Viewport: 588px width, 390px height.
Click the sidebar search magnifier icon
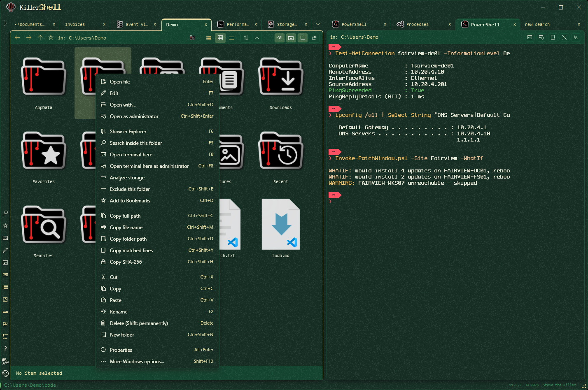(x=5, y=213)
